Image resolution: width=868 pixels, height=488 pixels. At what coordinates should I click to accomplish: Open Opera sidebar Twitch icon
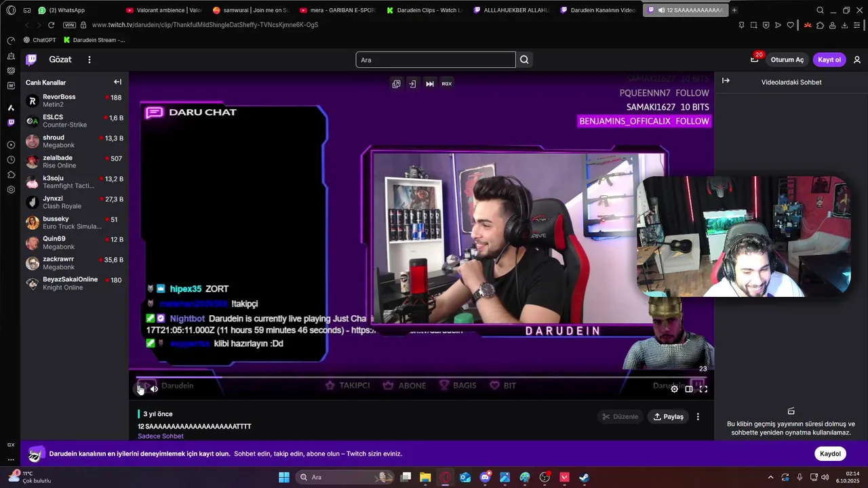(x=11, y=123)
